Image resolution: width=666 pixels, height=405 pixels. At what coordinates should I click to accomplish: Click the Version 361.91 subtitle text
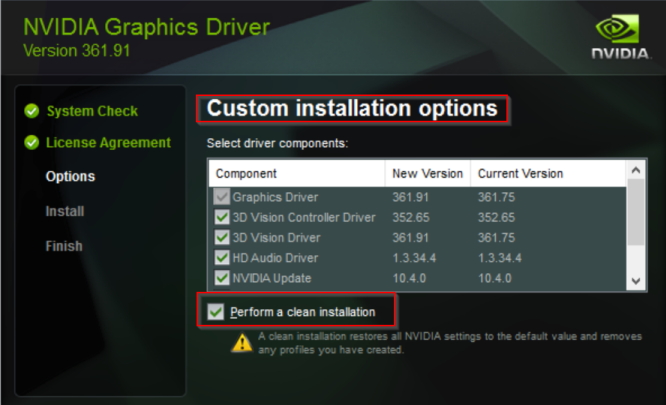[x=77, y=51]
